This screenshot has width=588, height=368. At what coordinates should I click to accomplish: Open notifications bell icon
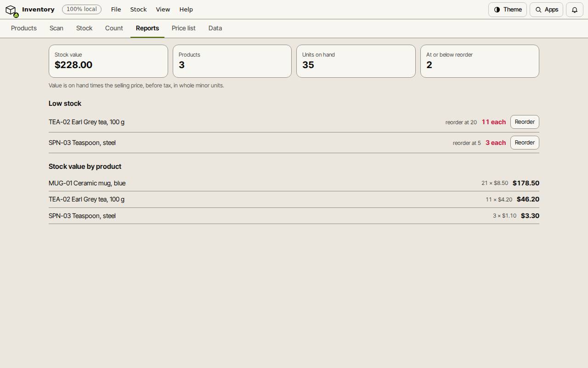575,10
